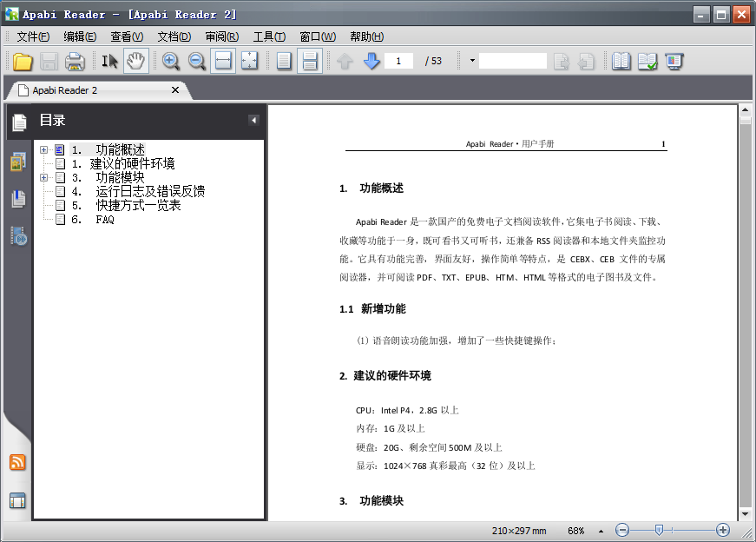Open the 审阅(R) menu
The height and width of the screenshot is (542, 756).
(x=222, y=36)
